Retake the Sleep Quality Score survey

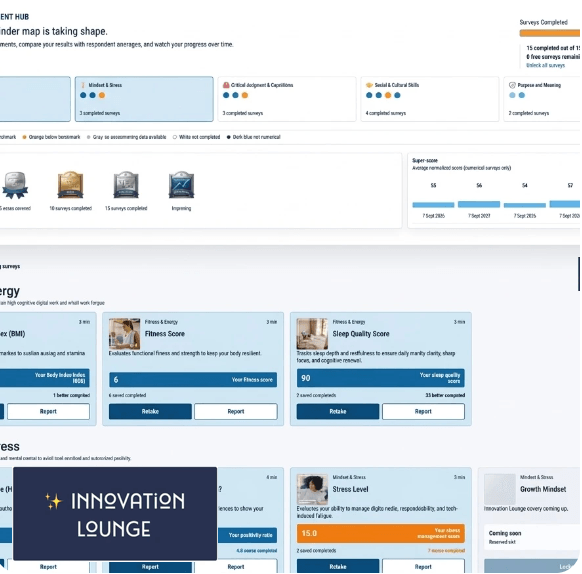click(x=338, y=411)
